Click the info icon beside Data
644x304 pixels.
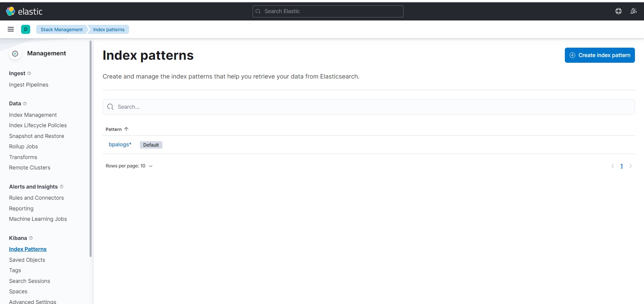click(x=25, y=103)
